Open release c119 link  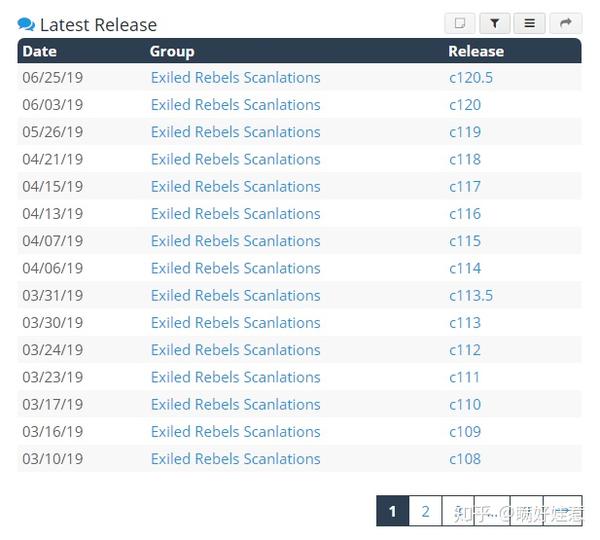[465, 132]
